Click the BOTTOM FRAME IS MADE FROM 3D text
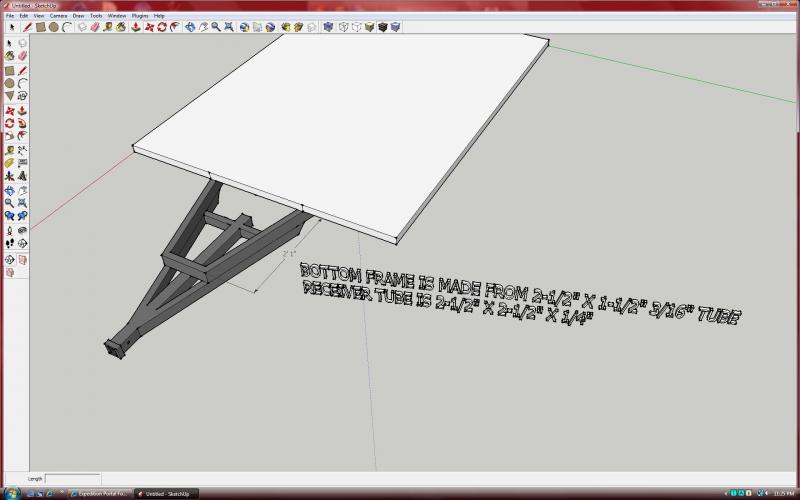This screenshot has height=500, width=800. point(520,293)
